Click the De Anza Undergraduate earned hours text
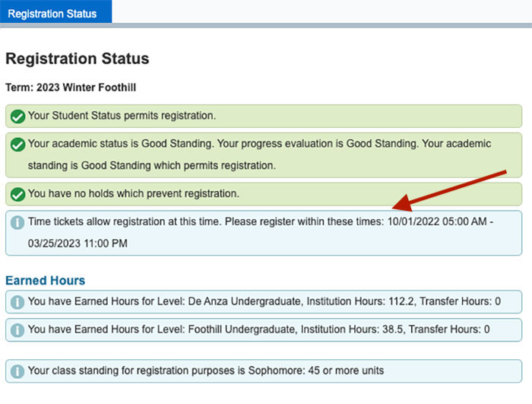Viewport: 532px width, 404px height. click(264, 301)
